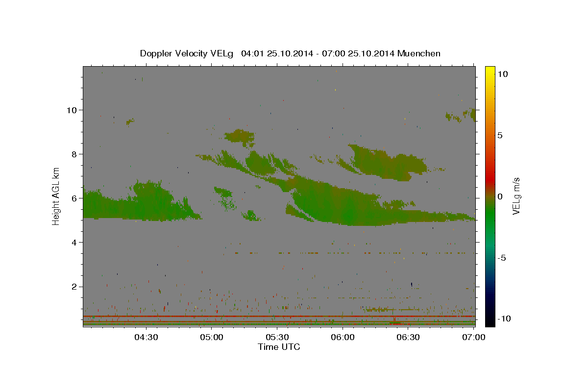Click the 06:30 time tick label
The width and height of the screenshot is (588, 392).
(x=408, y=338)
